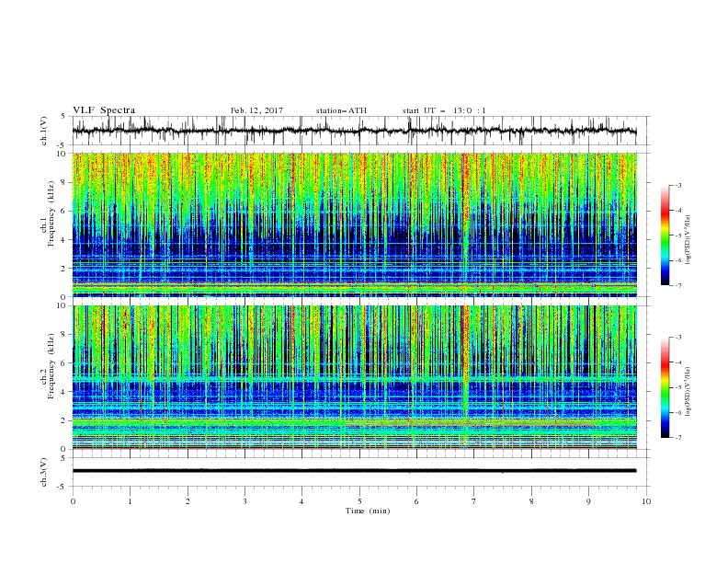
Task: Click the "ch.1(V)" waveform axis label
Action: (44, 131)
